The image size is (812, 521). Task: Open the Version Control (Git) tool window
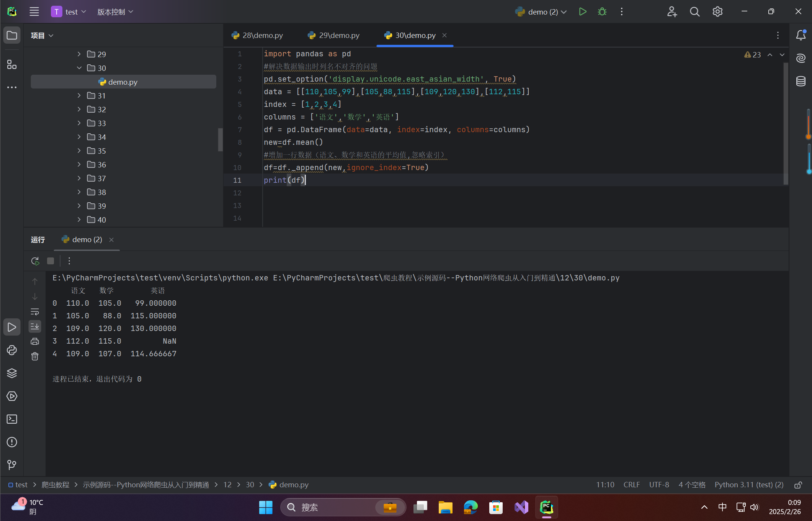point(12,465)
